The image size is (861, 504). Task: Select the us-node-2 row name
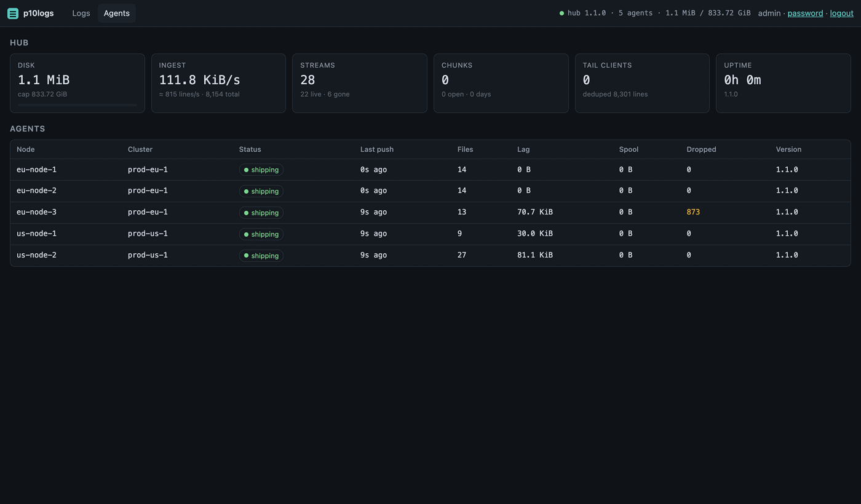36,255
